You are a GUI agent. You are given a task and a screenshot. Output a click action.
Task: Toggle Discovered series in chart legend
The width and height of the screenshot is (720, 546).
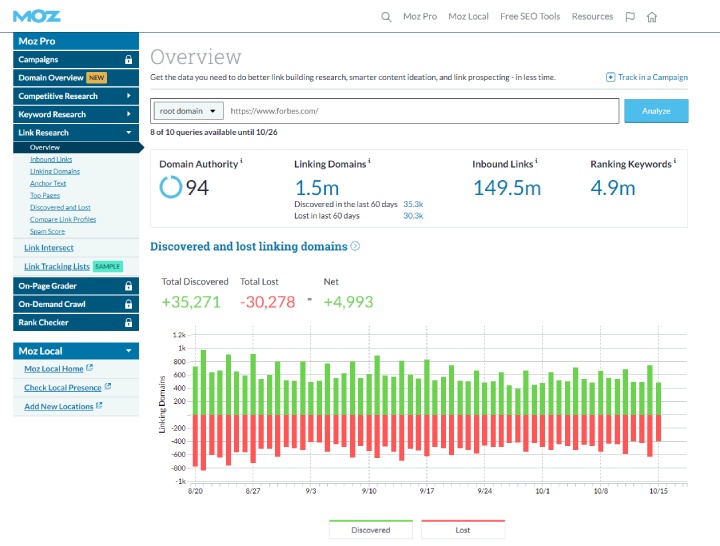pos(371,529)
